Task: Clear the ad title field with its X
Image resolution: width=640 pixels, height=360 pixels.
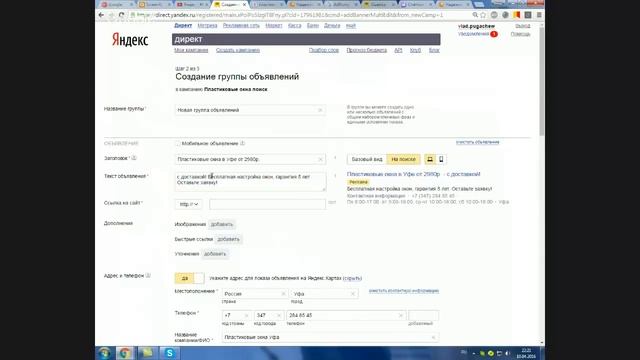Action: click(320, 159)
